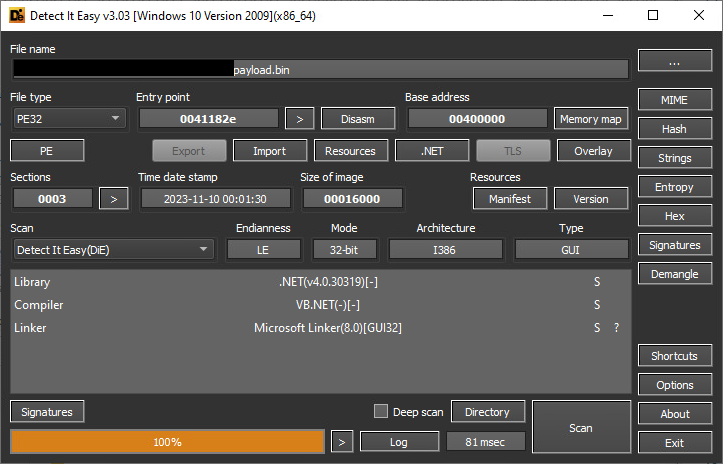Open the Hash calculator
Screen dimensions: 723x464
[674, 129]
